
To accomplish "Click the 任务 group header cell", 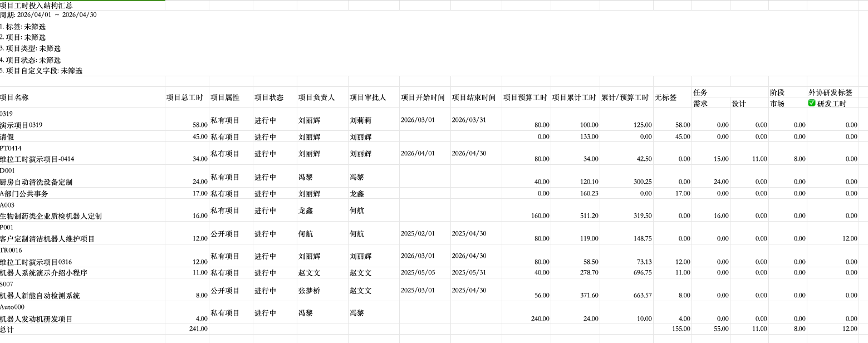I will [730, 92].
